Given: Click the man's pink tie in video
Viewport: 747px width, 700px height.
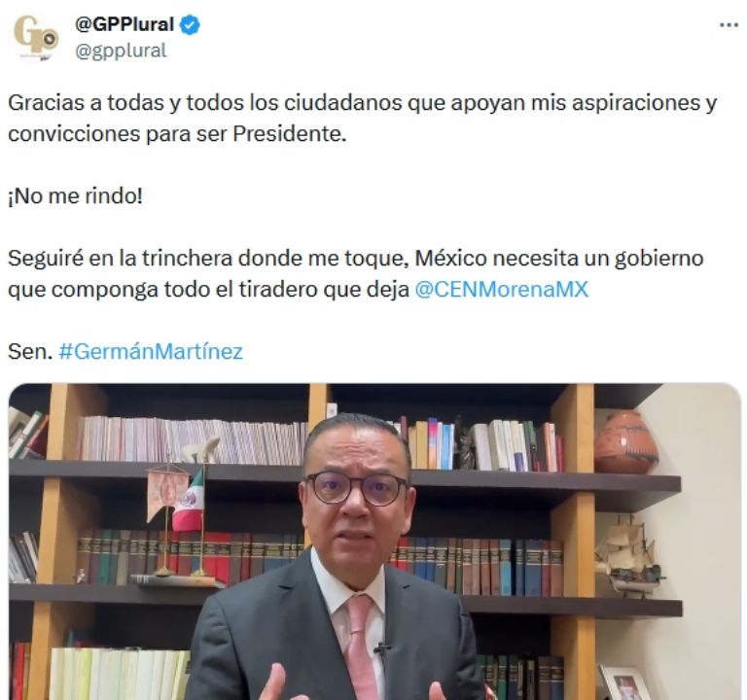Looking at the screenshot, I should 362,647.
